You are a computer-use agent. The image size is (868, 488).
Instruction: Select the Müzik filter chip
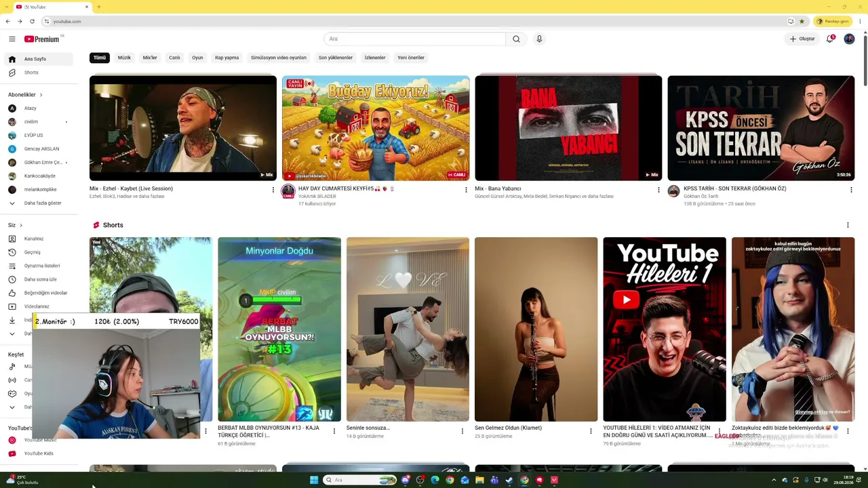coord(124,58)
